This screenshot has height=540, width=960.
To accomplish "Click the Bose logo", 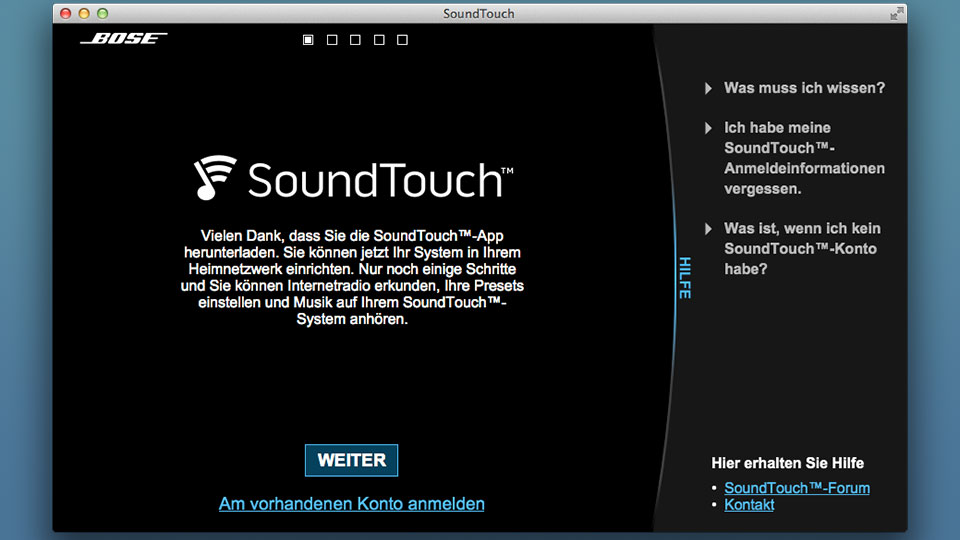I will (x=124, y=39).
